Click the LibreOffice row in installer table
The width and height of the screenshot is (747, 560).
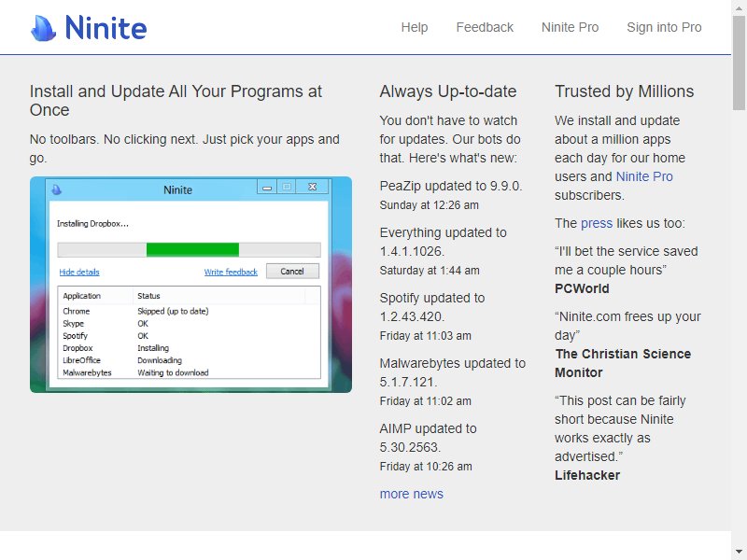point(189,360)
